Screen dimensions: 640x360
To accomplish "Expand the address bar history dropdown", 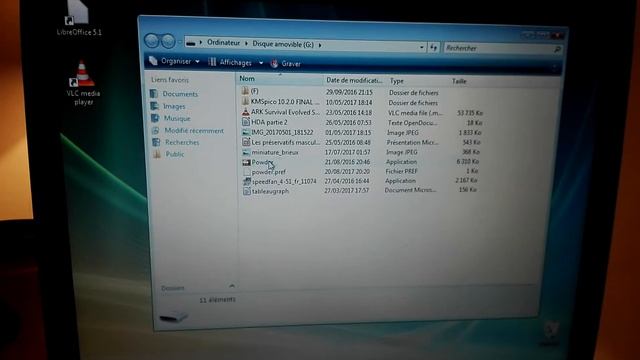I will click(x=421, y=47).
